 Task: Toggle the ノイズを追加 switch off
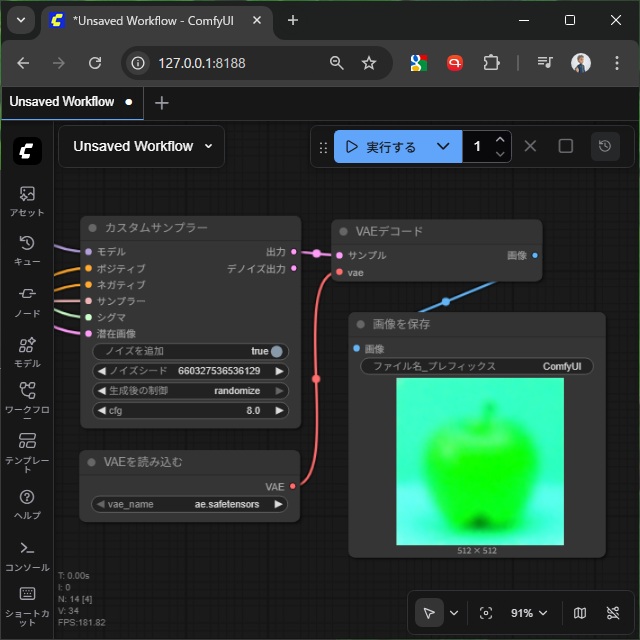276,351
